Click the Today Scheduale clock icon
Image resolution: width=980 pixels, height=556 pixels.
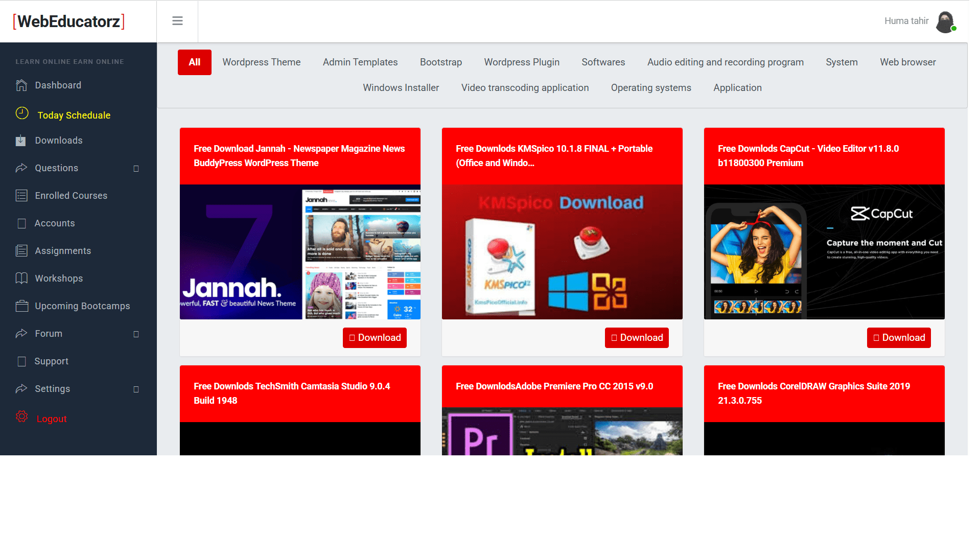pos(22,113)
